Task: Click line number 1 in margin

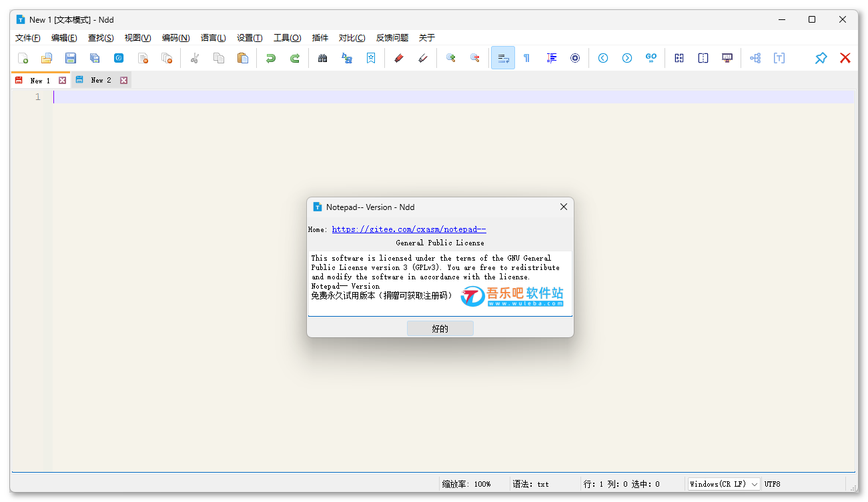Action: click(x=38, y=97)
